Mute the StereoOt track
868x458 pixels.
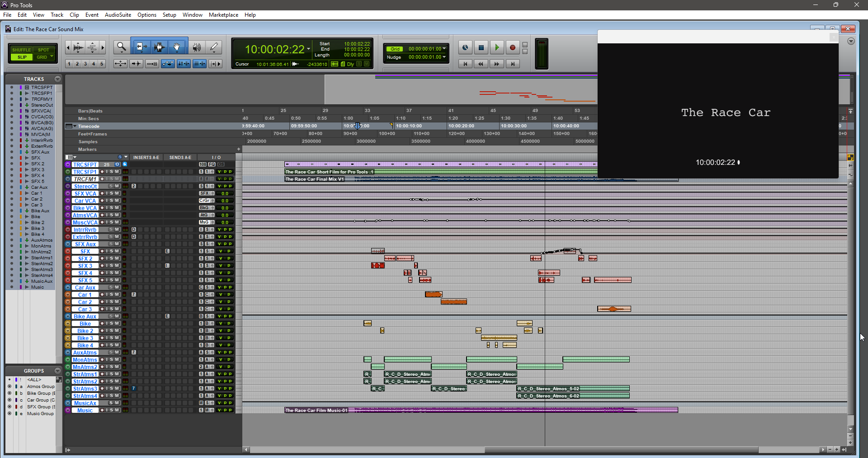(117, 186)
